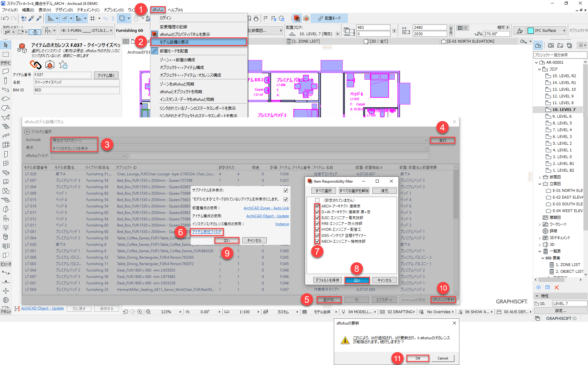Click the IFC Surface color swatch
The height and width of the screenshot is (365, 588).
tap(531, 31)
